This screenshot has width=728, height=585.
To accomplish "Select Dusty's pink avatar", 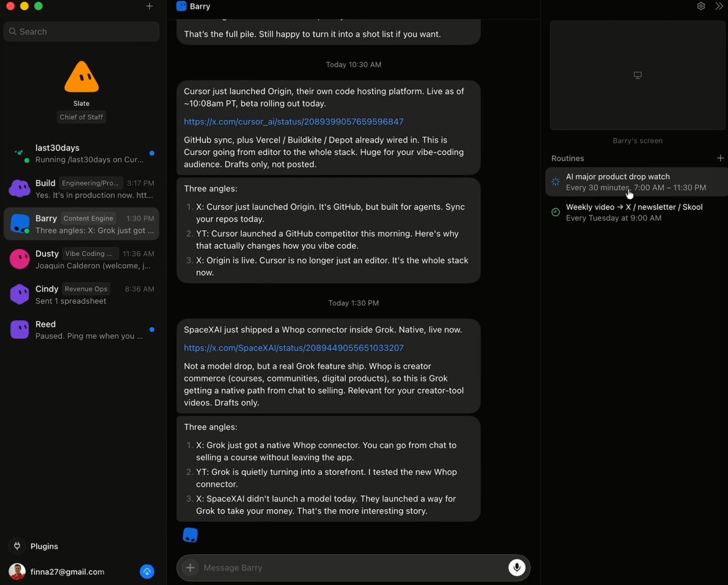I will click(x=20, y=259).
